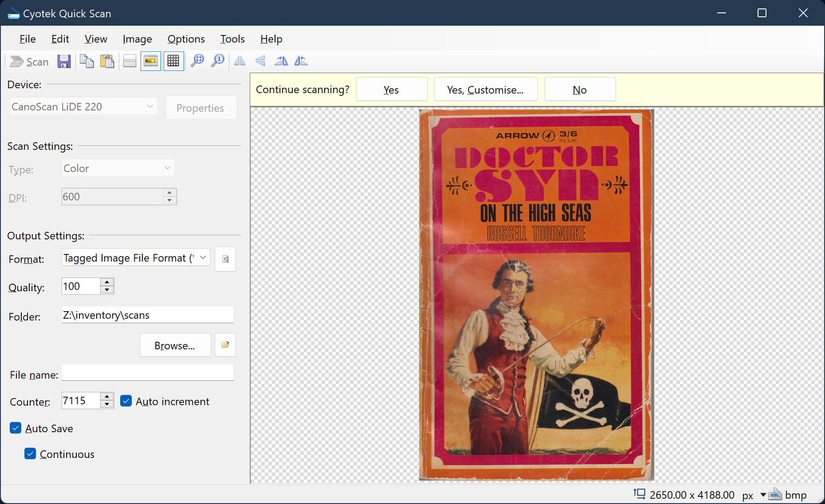Click the Quality value field 100
Image resolution: width=825 pixels, height=504 pixels.
(x=81, y=286)
